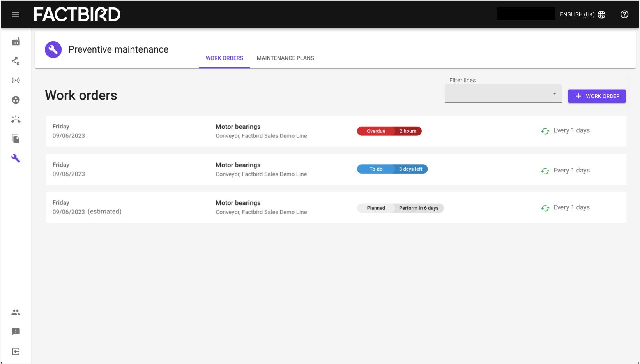Open the Filter lines dropdown
The height and width of the screenshot is (364, 640).
[x=503, y=93]
